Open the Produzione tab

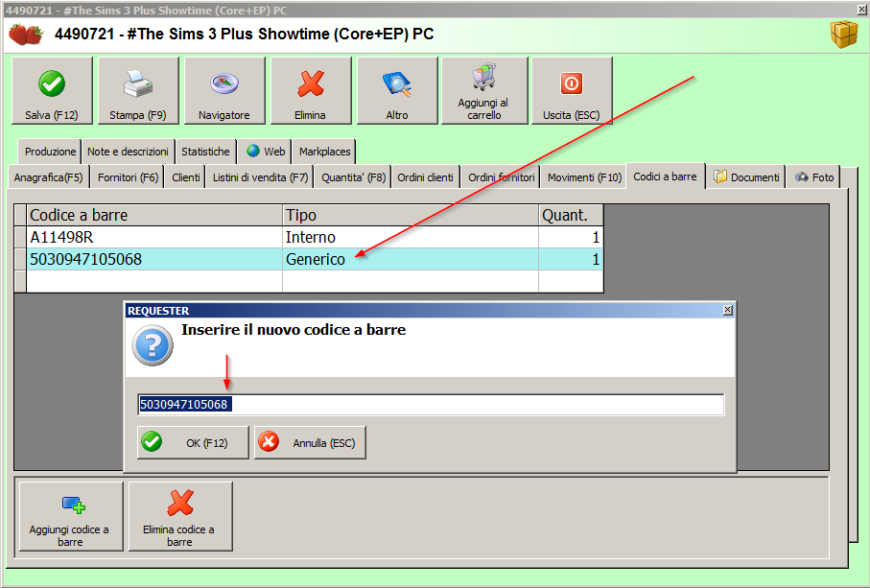[x=50, y=152]
